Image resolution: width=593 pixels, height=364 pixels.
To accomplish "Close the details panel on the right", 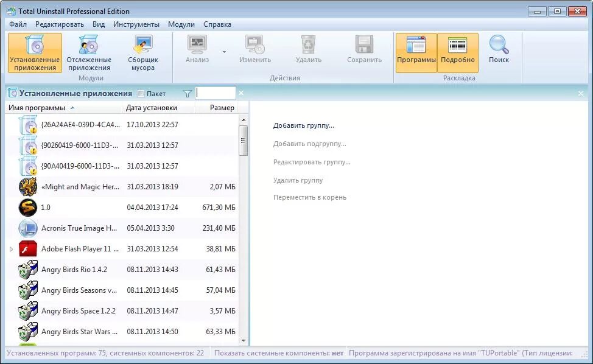I will tap(581, 93).
